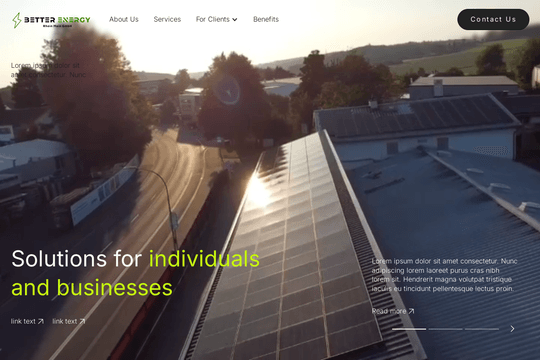Jump to the second slide indicator
This screenshot has height=360, width=540.
pos(445,329)
